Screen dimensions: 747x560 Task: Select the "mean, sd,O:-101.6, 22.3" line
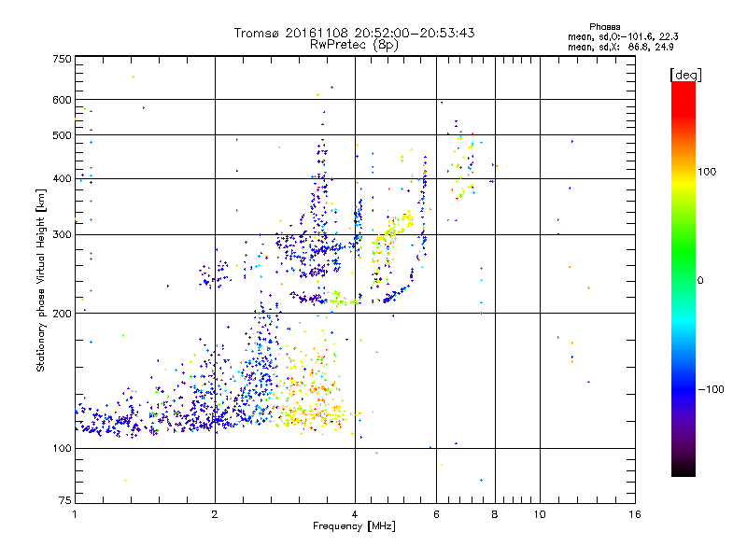[623, 36]
